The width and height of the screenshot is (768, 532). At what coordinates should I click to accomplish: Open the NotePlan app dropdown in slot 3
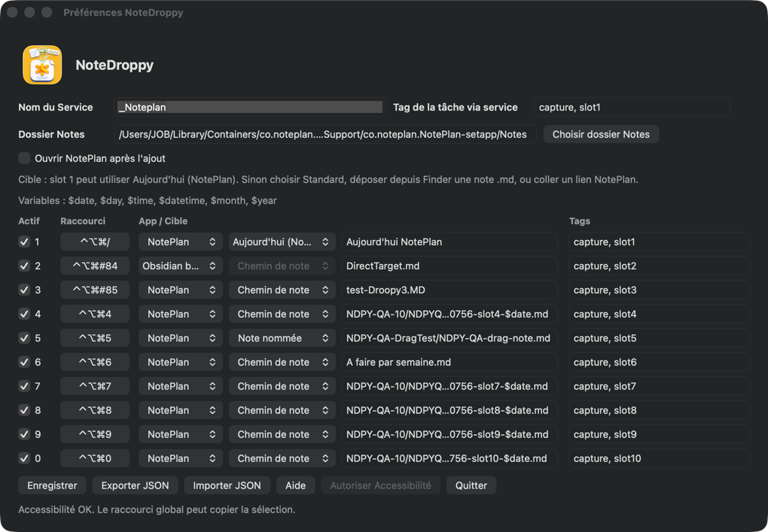(x=181, y=290)
